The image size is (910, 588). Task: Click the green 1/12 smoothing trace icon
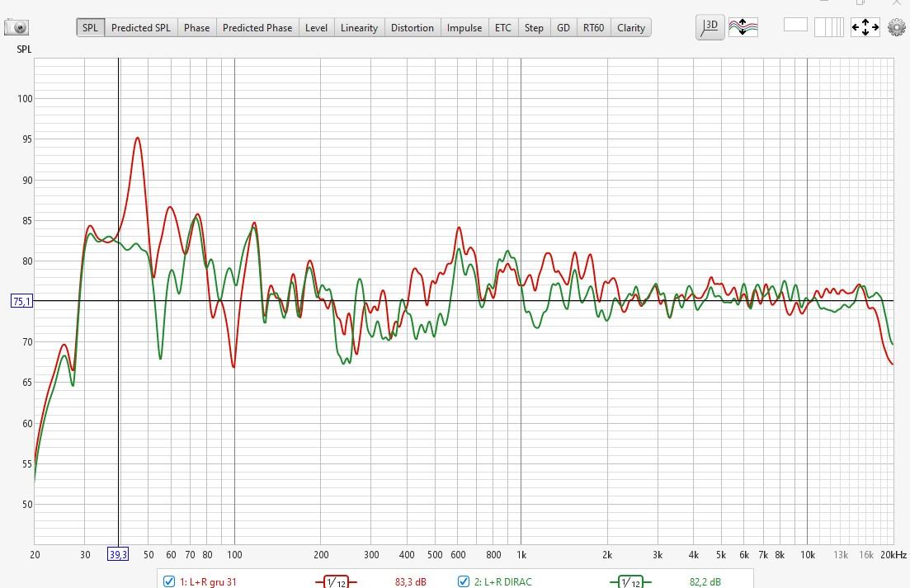click(630, 582)
